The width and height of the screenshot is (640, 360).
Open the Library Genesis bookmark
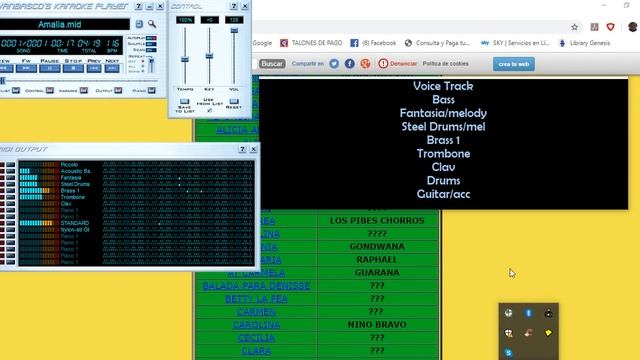pos(584,43)
